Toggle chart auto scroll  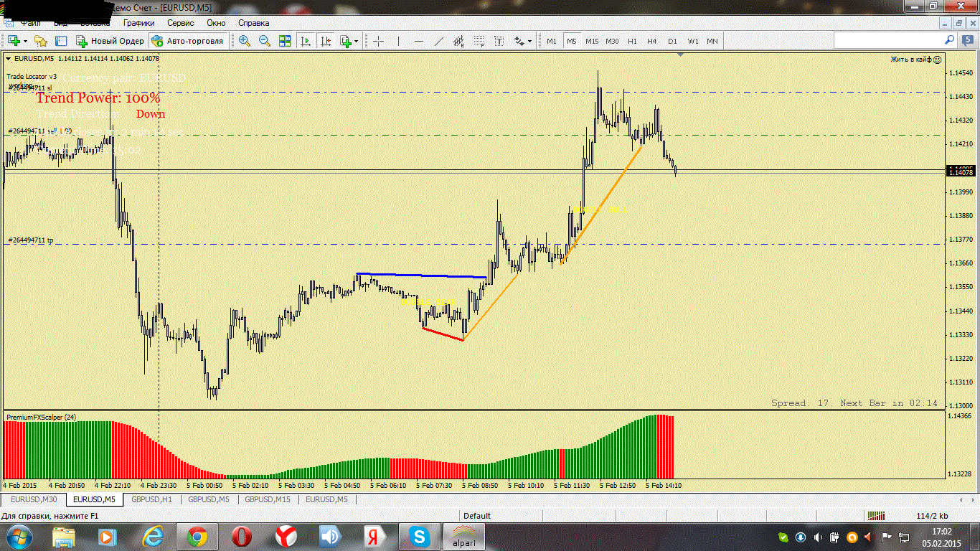[306, 41]
